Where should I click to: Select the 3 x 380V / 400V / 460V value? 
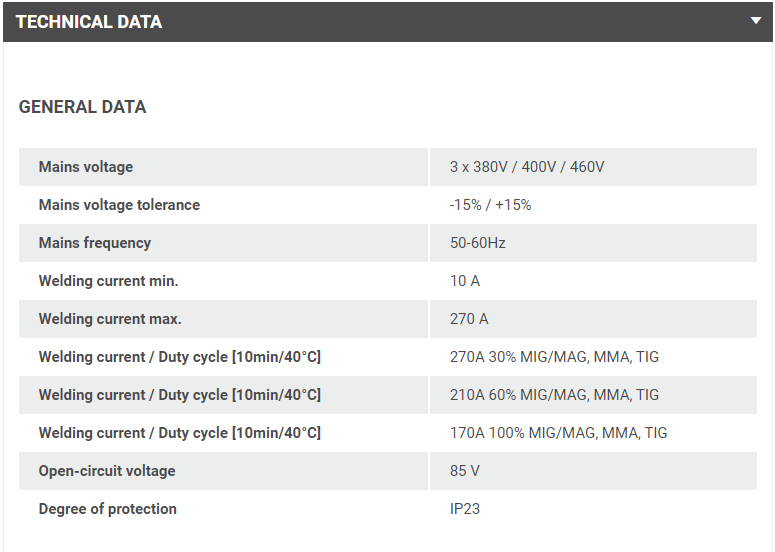coord(527,167)
